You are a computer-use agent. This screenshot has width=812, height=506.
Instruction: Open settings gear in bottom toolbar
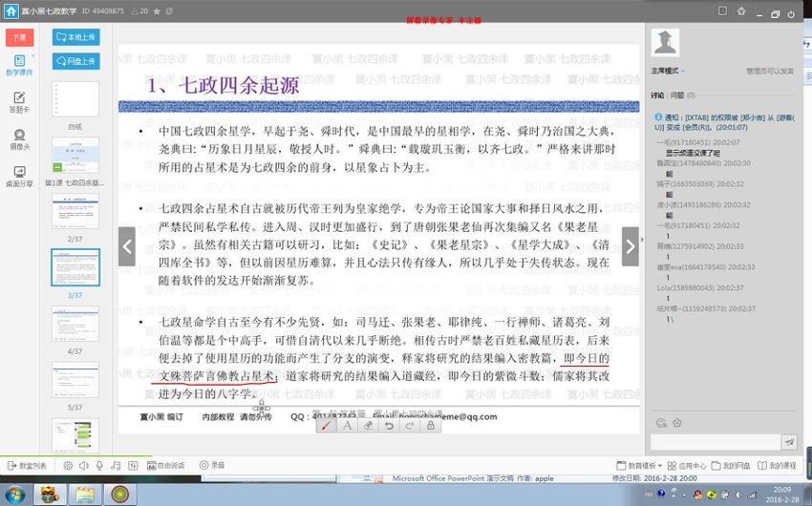68,466
